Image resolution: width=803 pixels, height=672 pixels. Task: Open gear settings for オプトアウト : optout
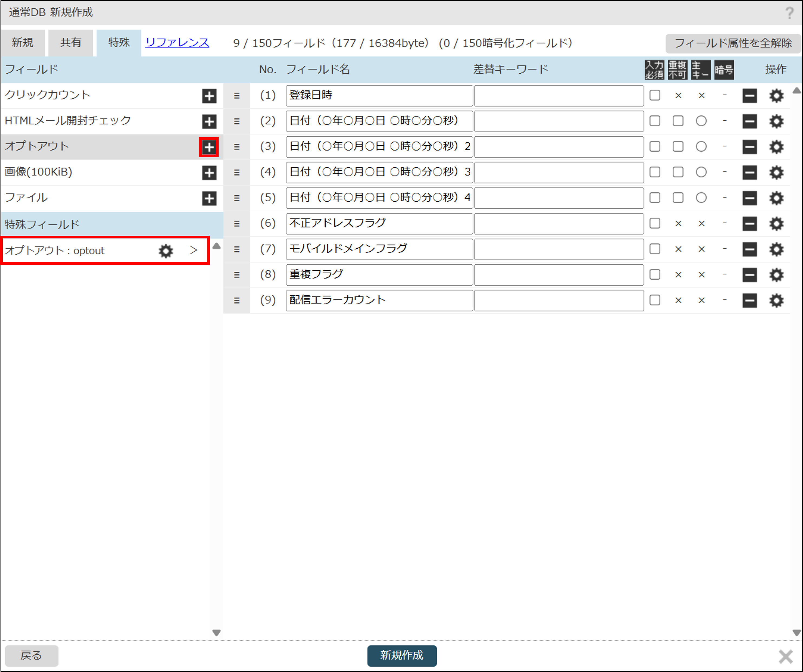tap(166, 251)
